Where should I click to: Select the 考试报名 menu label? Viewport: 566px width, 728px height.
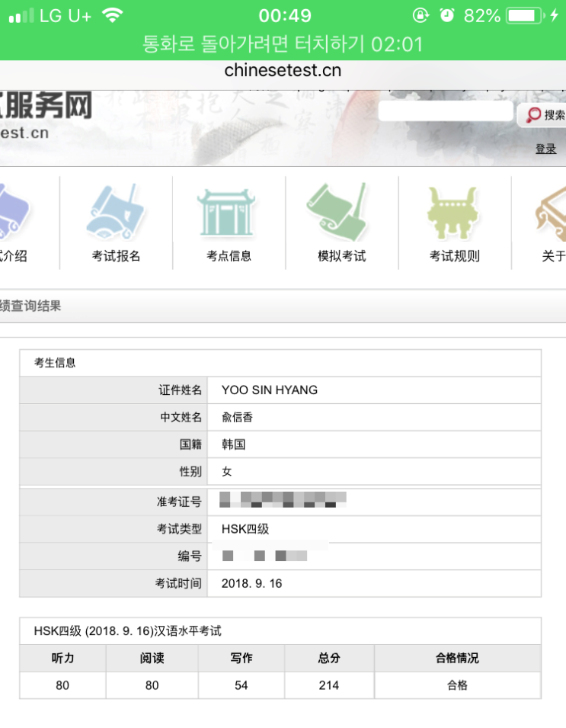coord(116,256)
